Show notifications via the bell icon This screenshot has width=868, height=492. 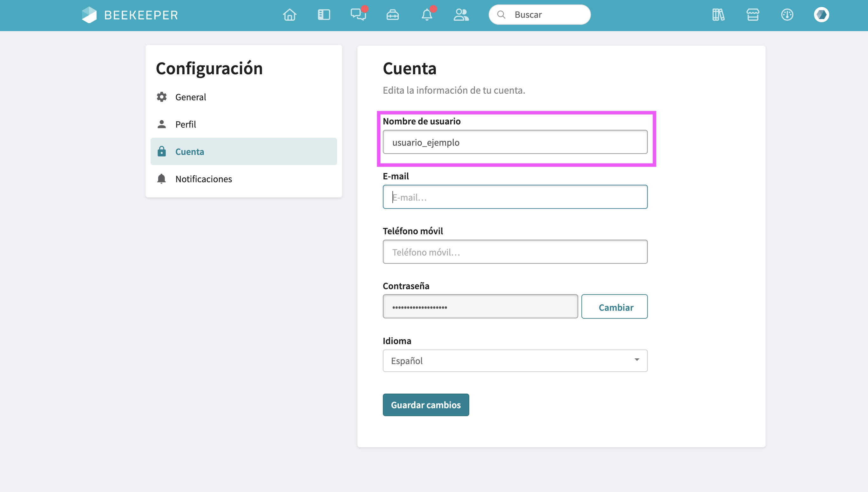click(x=427, y=15)
